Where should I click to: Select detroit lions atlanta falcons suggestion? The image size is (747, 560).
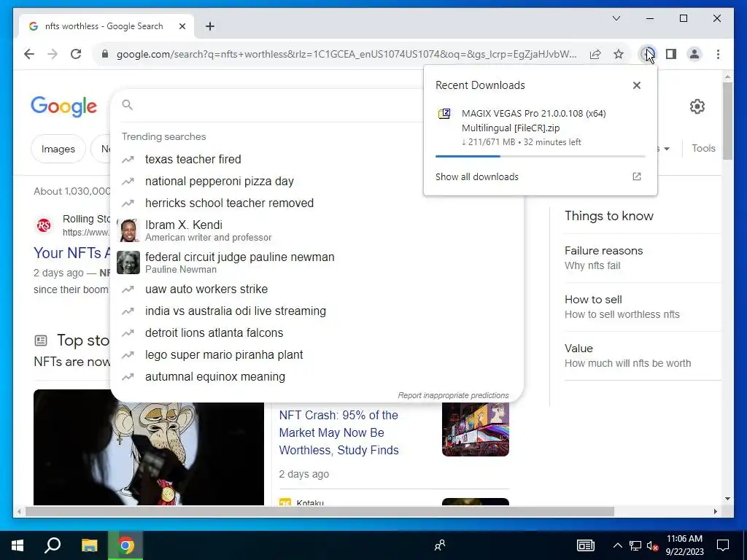point(317,332)
